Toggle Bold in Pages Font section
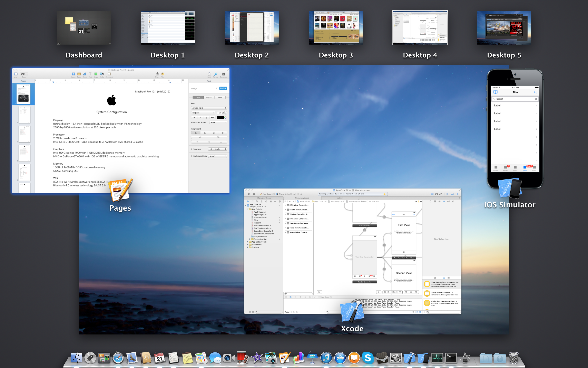The image size is (588, 368). point(194,118)
